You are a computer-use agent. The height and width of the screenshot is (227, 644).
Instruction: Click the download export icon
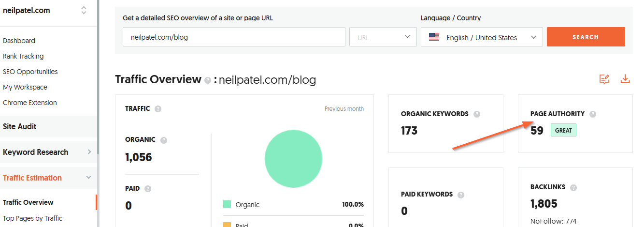coord(625,79)
